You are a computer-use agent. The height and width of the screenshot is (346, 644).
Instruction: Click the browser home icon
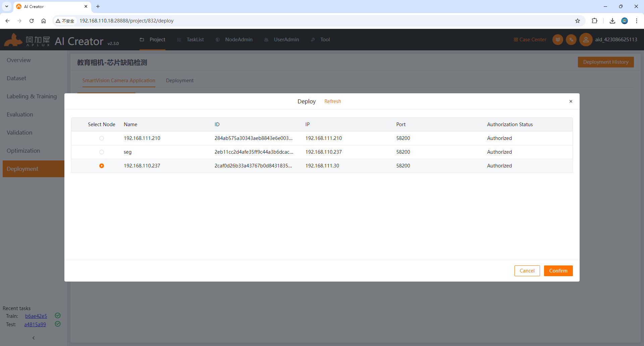pos(44,21)
